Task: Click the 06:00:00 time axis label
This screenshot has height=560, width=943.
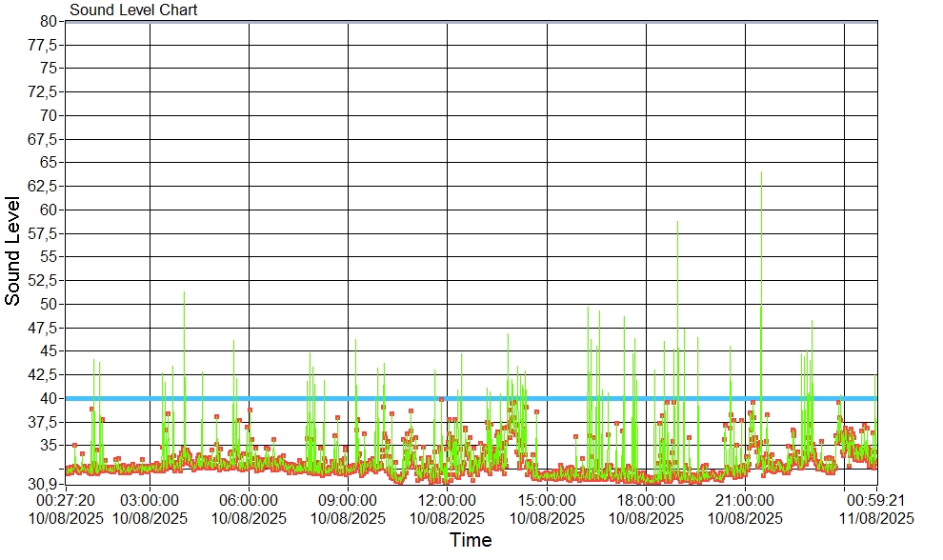Action: 249,501
